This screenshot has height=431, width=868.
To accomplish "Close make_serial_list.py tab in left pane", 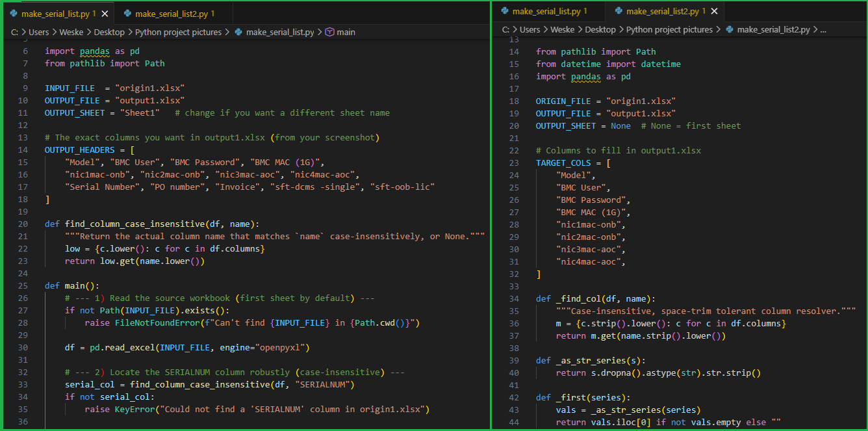I will click(x=105, y=14).
